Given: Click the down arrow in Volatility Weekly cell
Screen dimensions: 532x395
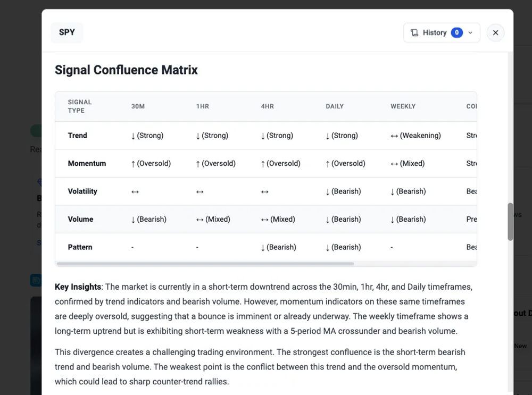Looking at the screenshot, I should (393, 192).
